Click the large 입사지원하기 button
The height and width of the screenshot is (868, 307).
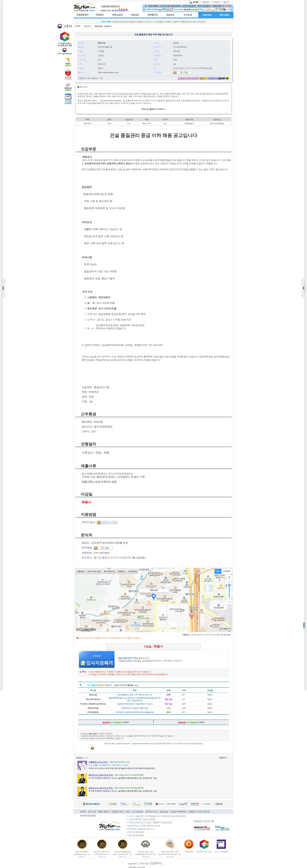coord(97,659)
